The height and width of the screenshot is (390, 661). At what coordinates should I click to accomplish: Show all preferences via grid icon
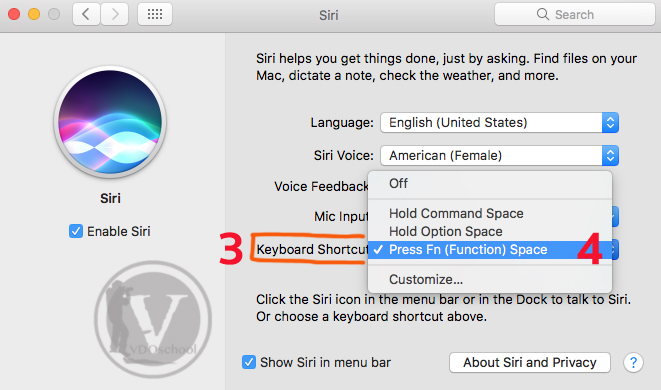coord(155,14)
